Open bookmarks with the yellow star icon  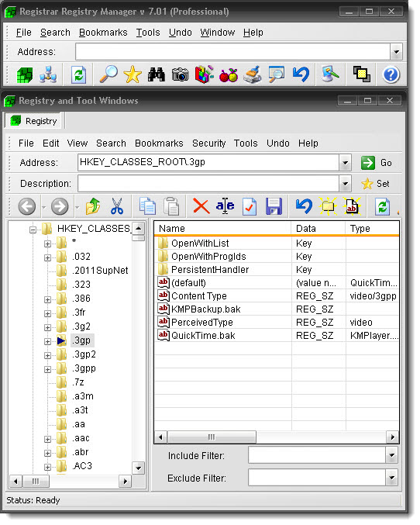[x=133, y=74]
